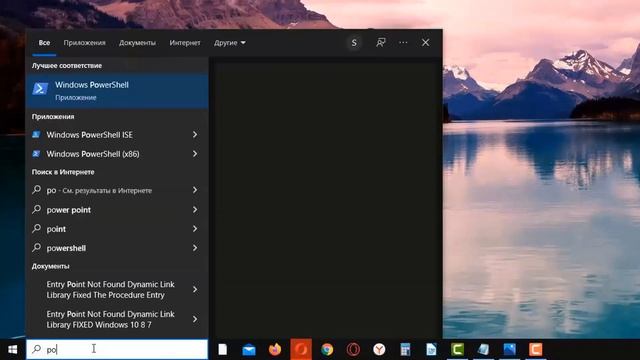Open the Windows Start button
The image size is (640, 360).
(13, 349)
